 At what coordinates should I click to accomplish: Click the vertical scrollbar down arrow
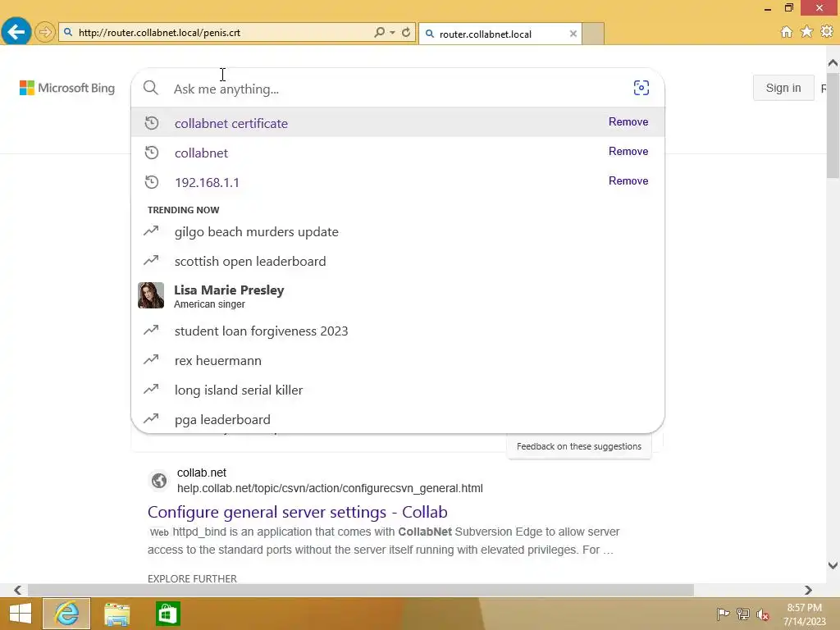click(x=833, y=565)
